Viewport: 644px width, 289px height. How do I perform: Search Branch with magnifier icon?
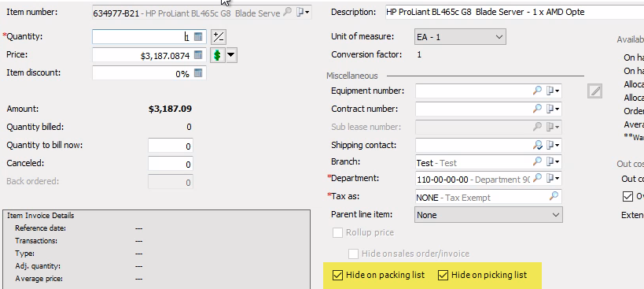537,161
